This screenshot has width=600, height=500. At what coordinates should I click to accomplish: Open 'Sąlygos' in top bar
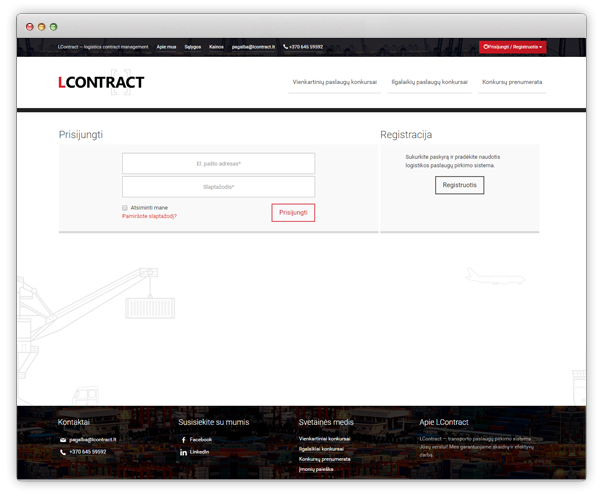[193, 47]
